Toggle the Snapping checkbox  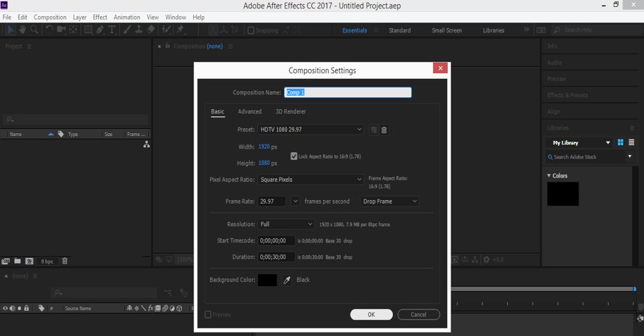(x=250, y=30)
